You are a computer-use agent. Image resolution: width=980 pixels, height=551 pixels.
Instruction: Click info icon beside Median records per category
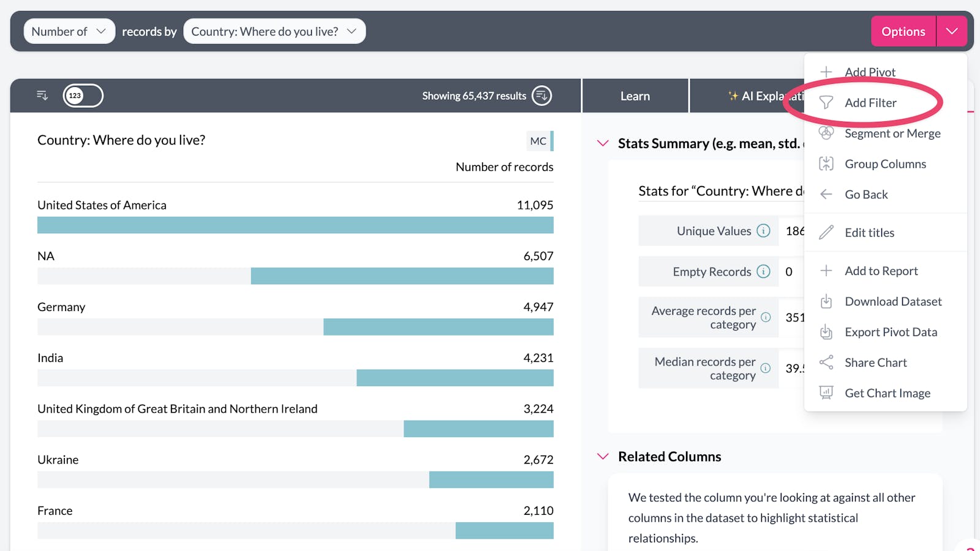click(x=766, y=368)
